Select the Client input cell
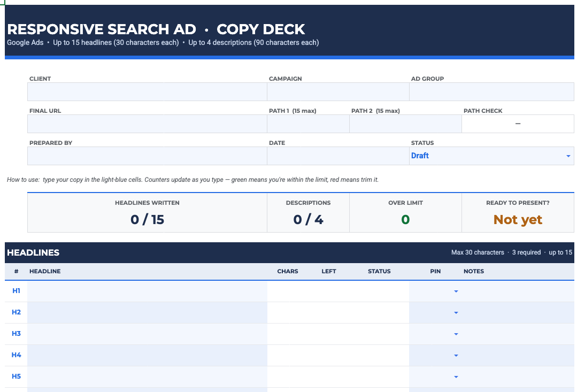 point(147,91)
